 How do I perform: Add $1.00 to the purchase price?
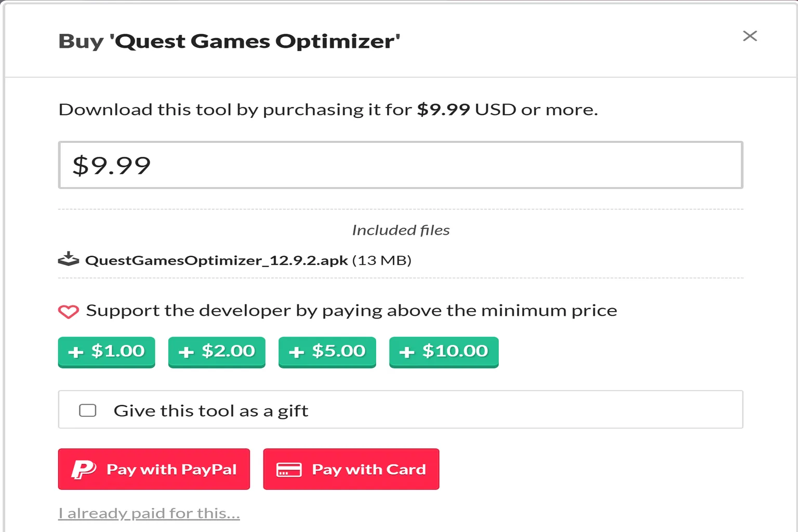pos(106,352)
